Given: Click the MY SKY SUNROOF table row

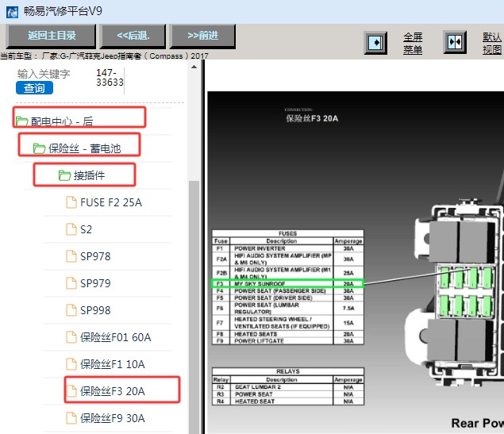Looking at the screenshot, I should click(287, 284).
